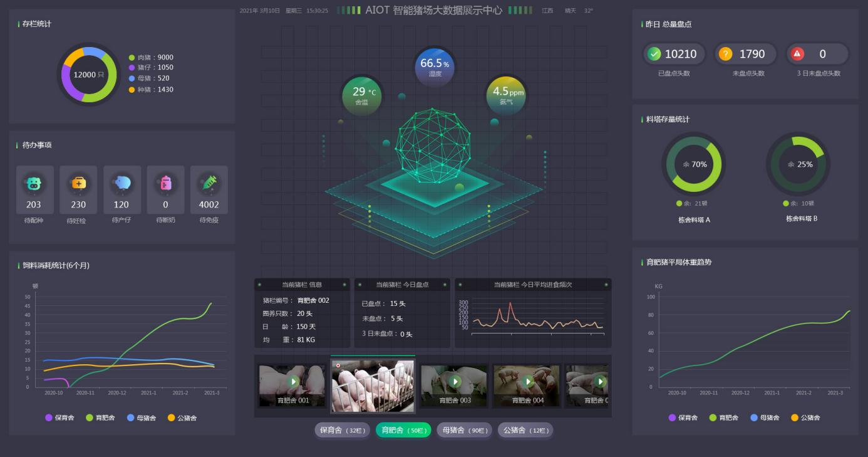Click the 12000只 inventory donut chart
The image size is (868, 457).
pos(89,75)
